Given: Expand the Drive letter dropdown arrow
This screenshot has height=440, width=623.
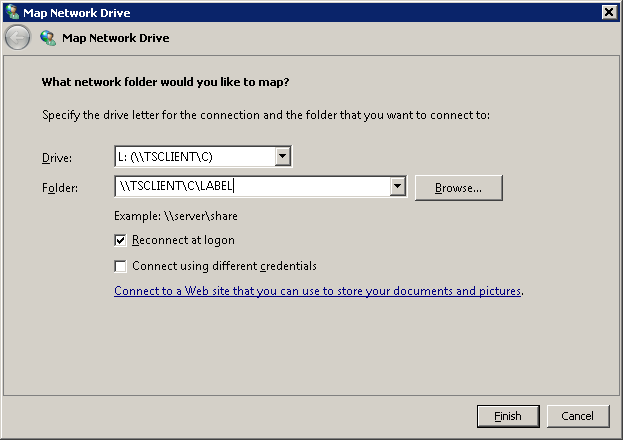Looking at the screenshot, I should tap(282, 156).
